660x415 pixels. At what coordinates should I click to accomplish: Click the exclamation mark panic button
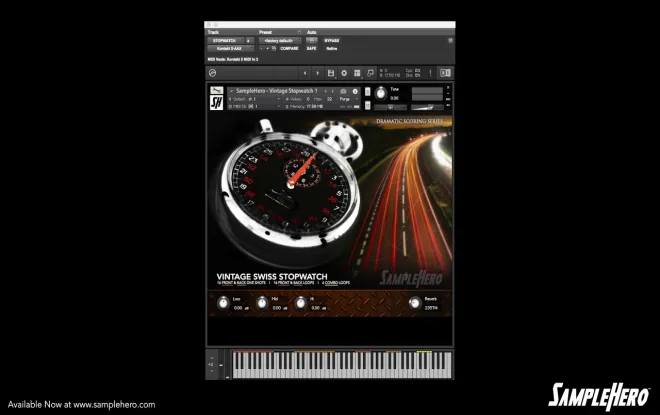tap(430, 73)
